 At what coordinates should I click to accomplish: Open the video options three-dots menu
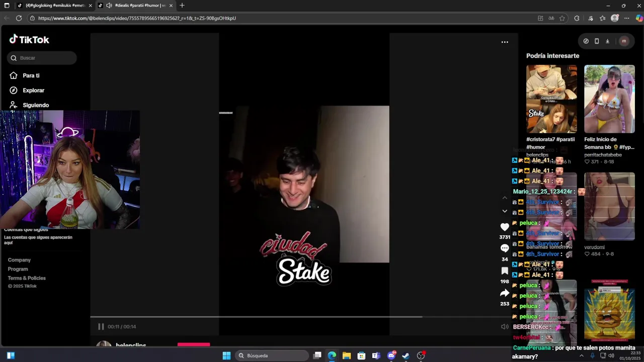(505, 42)
